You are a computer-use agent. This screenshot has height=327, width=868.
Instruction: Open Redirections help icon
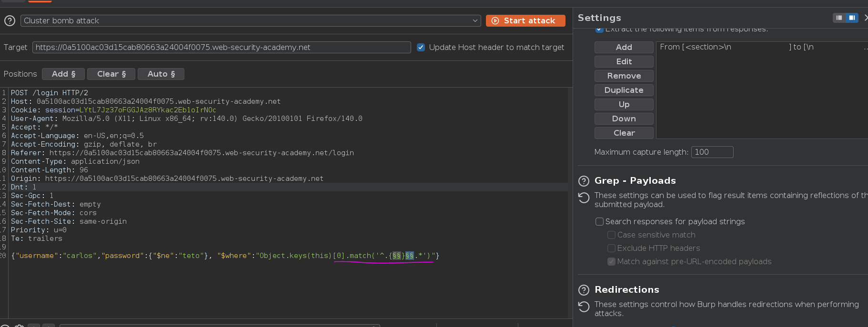(x=584, y=290)
